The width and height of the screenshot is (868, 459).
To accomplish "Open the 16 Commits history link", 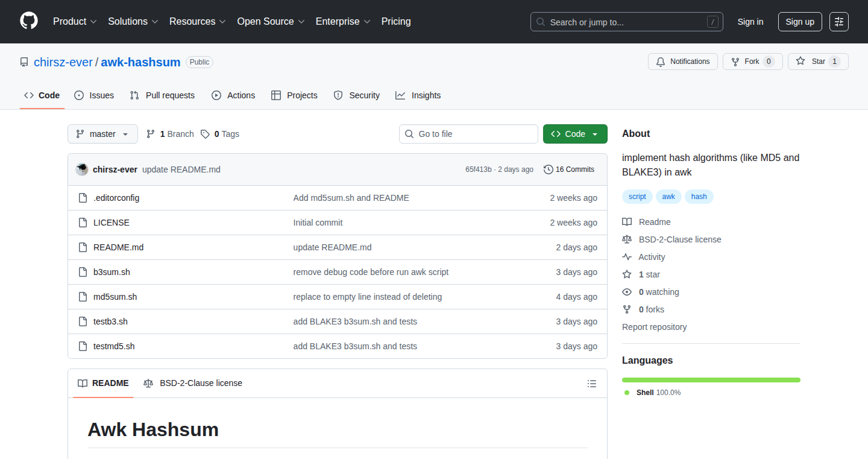I will pyautogui.click(x=569, y=169).
